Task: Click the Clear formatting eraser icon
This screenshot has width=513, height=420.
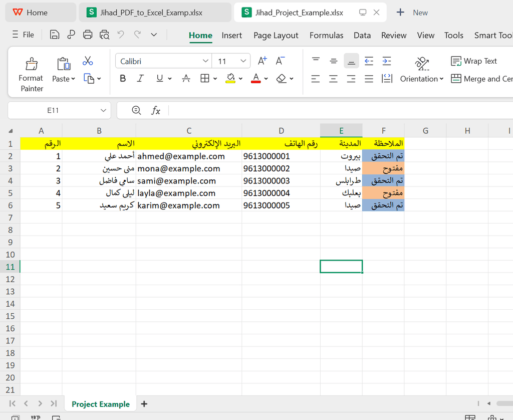Action: tap(282, 79)
